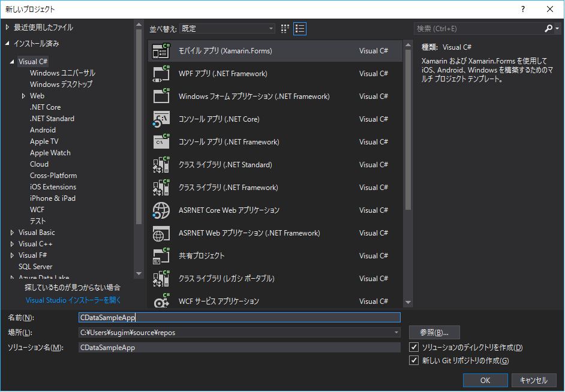The width and height of the screenshot is (565, 392).
Task: Select クラス ライブラリ (.NET Standard) template
Action: [x=275, y=165]
